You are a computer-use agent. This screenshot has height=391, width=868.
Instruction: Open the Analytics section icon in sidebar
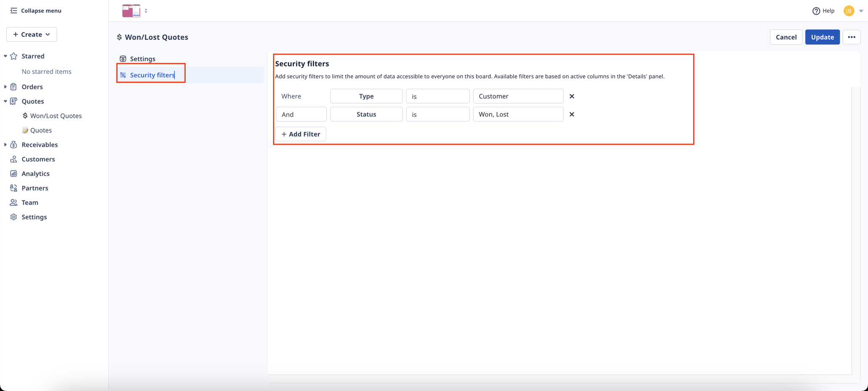(14, 173)
